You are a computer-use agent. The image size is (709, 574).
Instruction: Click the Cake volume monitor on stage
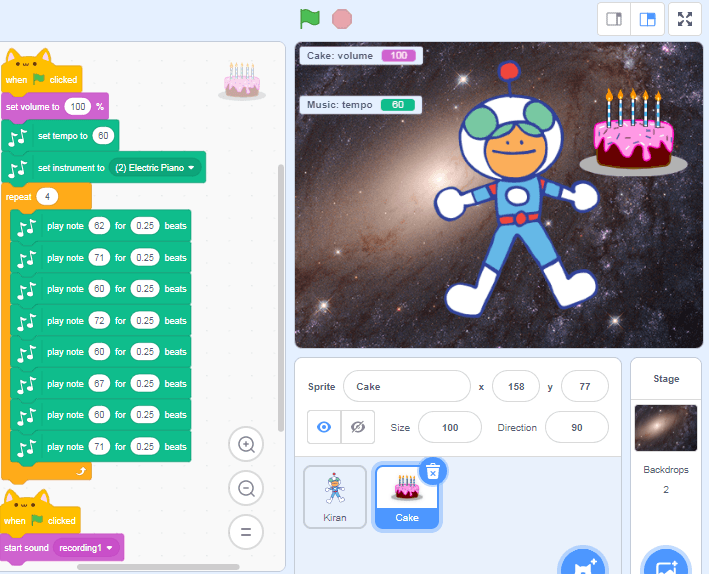pyautogui.click(x=361, y=56)
